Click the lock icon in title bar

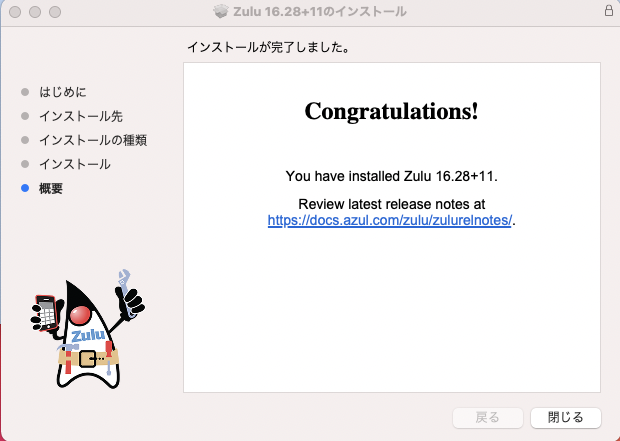click(609, 12)
